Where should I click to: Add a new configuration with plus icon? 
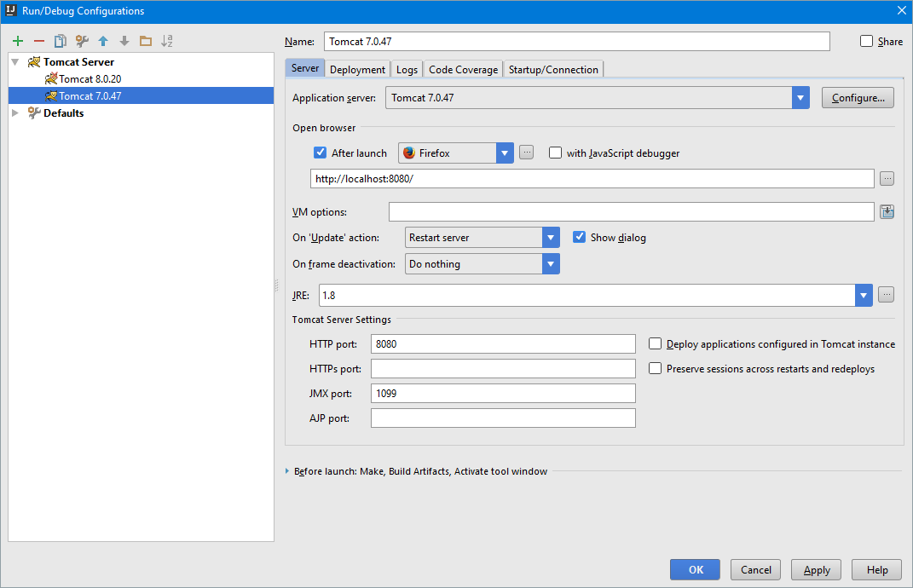click(18, 41)
